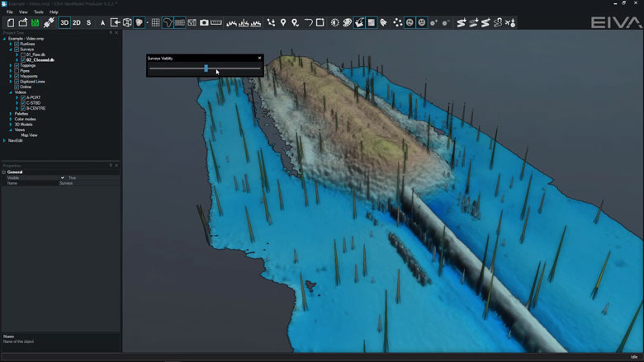The height and width of the screenshot is (362, 644).
Task: Uncheck the Runlines checkbox
Action: click(x=17, y=44)
